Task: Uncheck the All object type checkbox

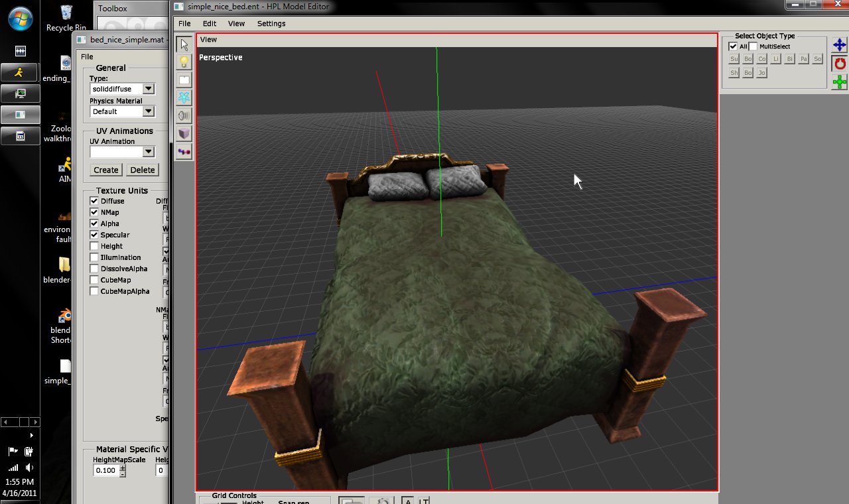Action: tap(733, 46)
